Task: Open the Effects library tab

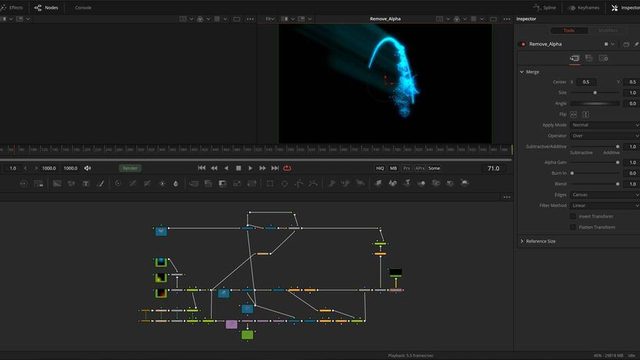Action: point(12,7)
